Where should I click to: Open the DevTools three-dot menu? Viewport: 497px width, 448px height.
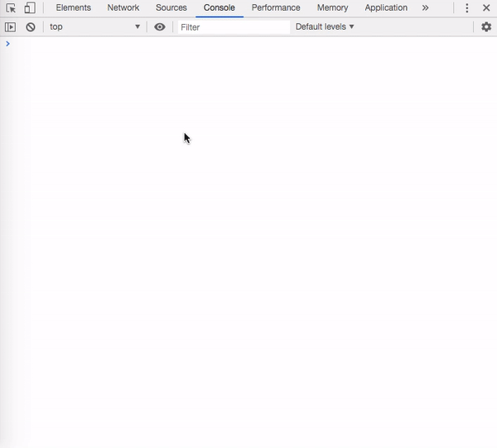tap(467, 8)
